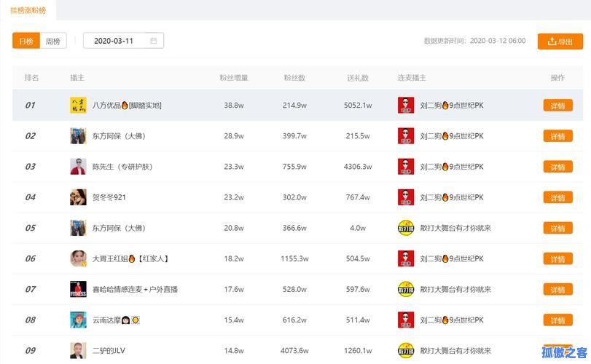Open 详情 for 八方优品 row
Viewport: 591px width, 364px height.
557,106
